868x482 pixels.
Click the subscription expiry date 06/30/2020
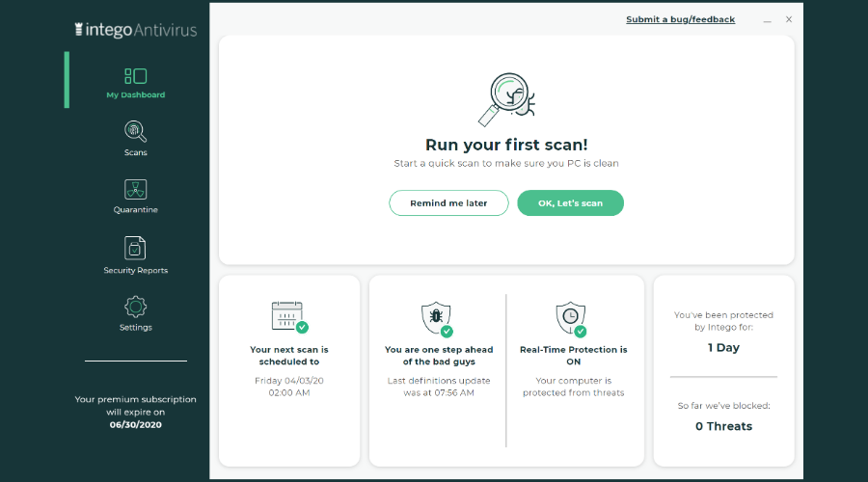tap(136, 425)
